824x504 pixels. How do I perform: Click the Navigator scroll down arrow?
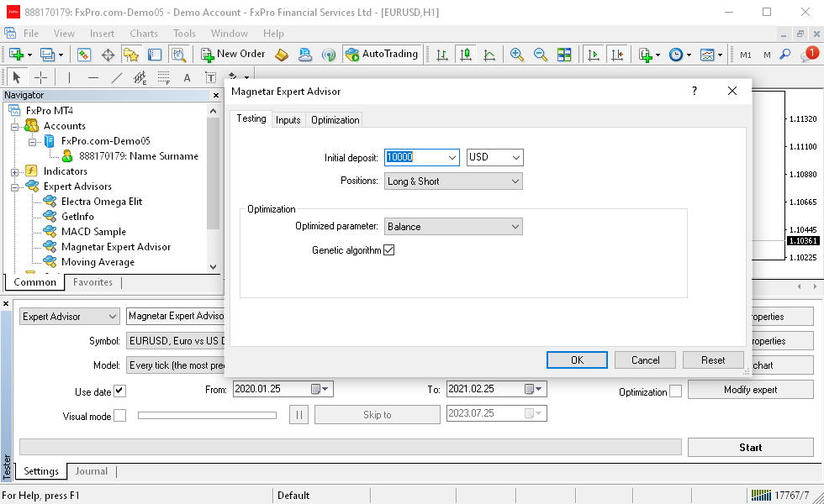click(213, 266)
